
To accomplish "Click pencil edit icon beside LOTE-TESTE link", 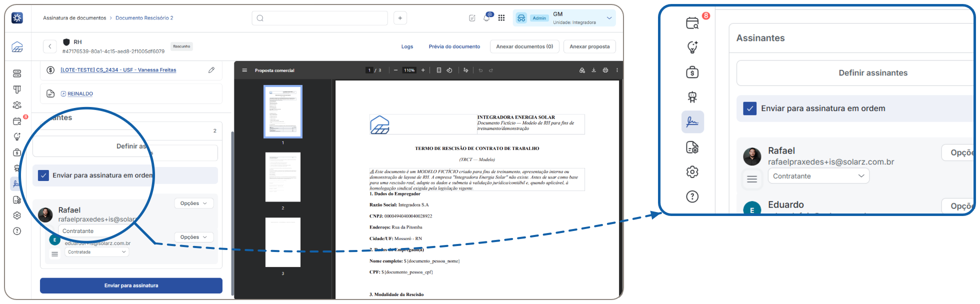I will click(211, 70).
